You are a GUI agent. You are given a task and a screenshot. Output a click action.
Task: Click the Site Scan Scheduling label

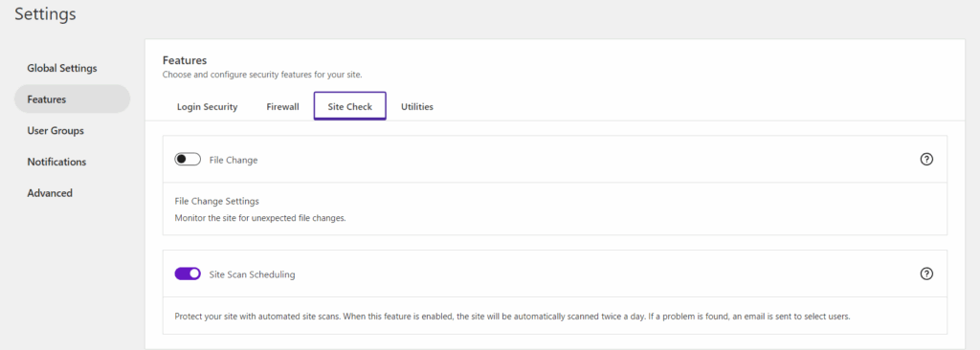[x=252, y=274]
